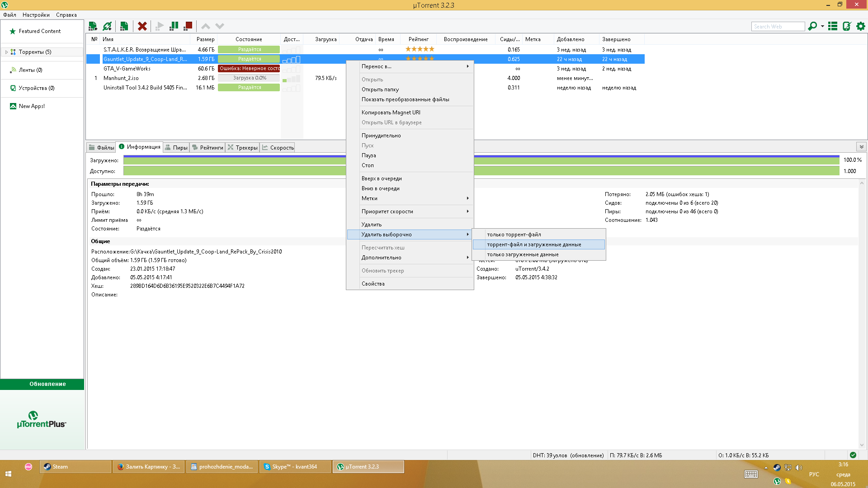This screenshot has width=868, height=488.
Task: Move torrent up the queue arrow
Action: [206, 26]
